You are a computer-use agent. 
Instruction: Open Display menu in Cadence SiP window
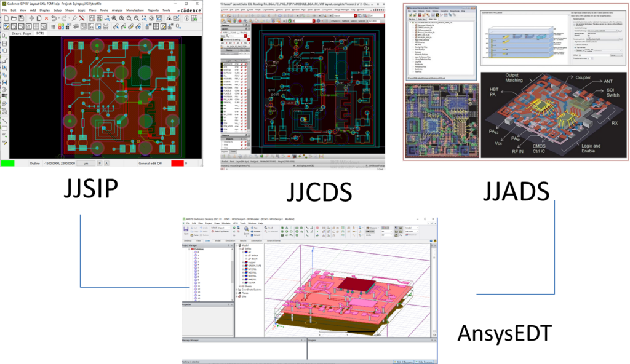coord(44,10)
